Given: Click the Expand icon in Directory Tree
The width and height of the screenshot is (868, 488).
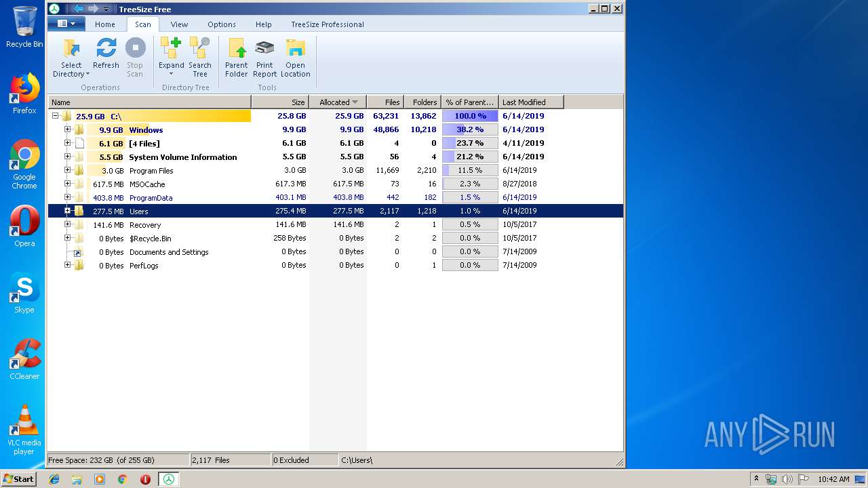Looking at the screenshot, I should click(171, 49).
